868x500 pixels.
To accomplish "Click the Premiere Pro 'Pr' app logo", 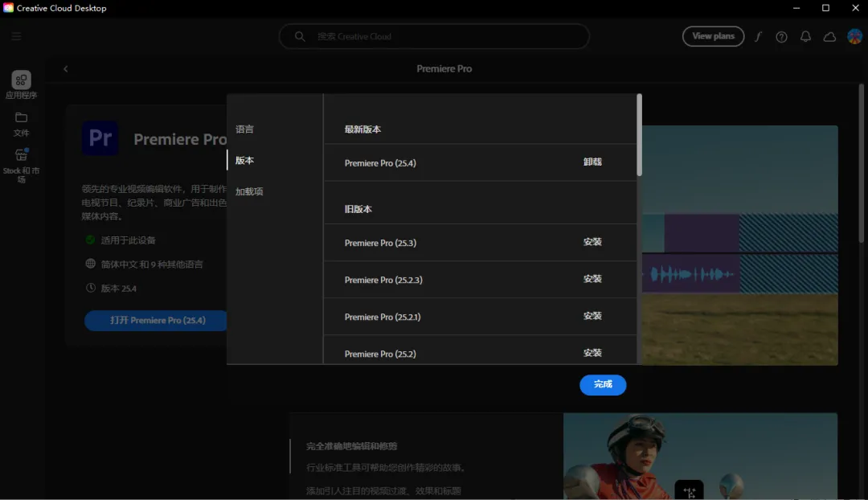I will tap(100, 138).
